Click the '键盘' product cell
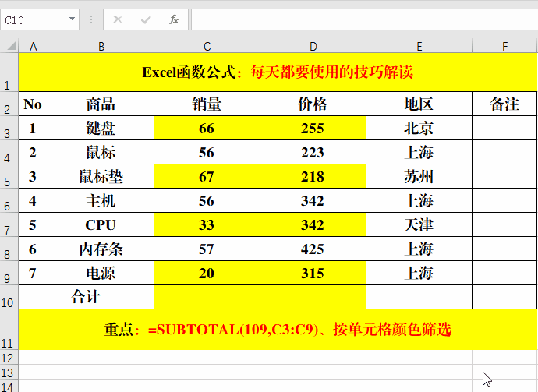Viewport: 538px width, 392px height. point(101,128)
